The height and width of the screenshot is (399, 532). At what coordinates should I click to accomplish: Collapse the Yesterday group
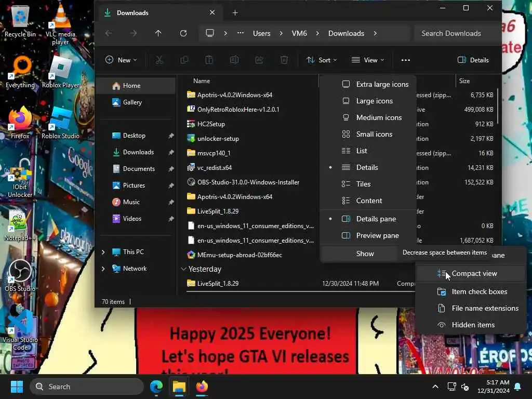tap(183, 269)
